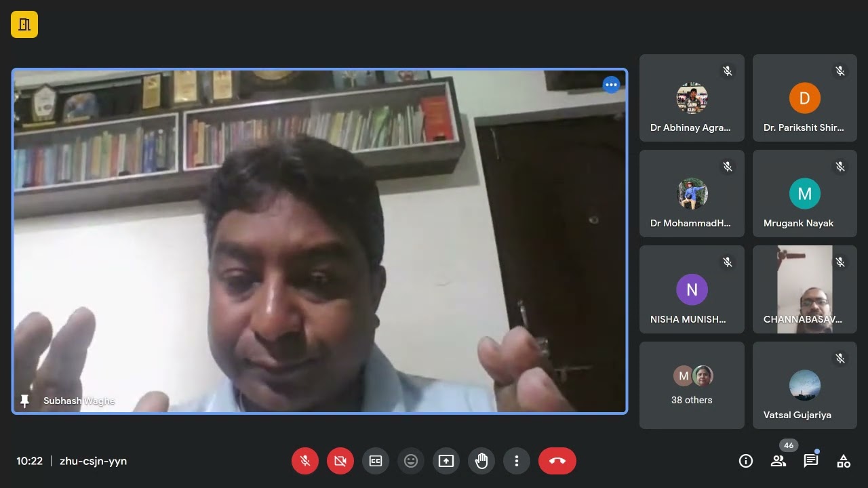Show the participants panel (46 people)
Image resolution: width=868 pixels, height=488 pixels.
point(778,461)
